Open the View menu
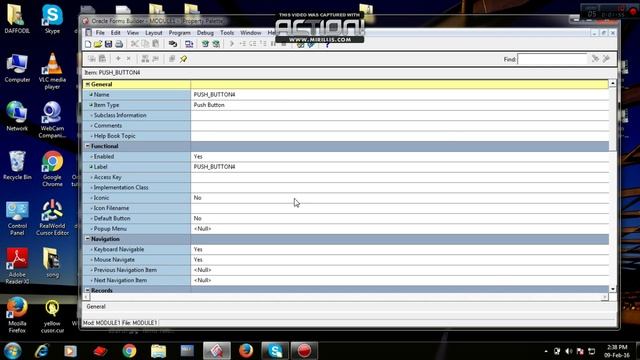This screenshot has width=640, height=360. click(x=133, y=33)
